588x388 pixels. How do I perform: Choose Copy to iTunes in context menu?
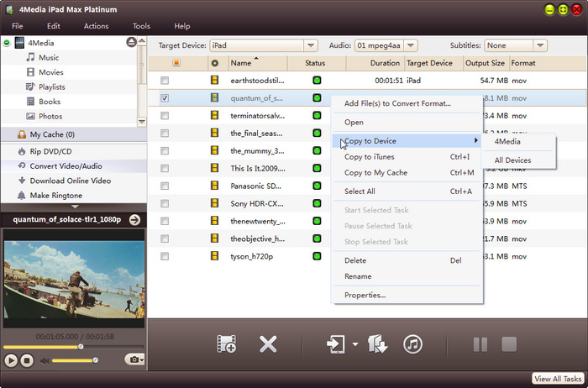pos(369,157)
